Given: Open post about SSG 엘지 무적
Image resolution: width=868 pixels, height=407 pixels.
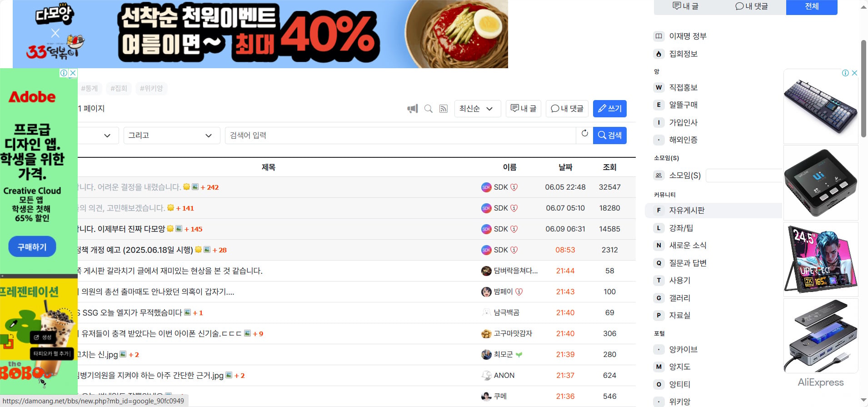Looking at the screenshot, I should 130,312.
